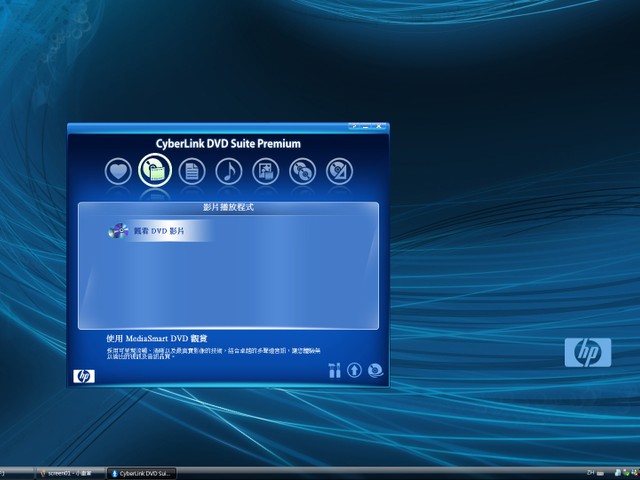Open the Disc utilities category icon
The image size is (640, 480).
point(339,171)
